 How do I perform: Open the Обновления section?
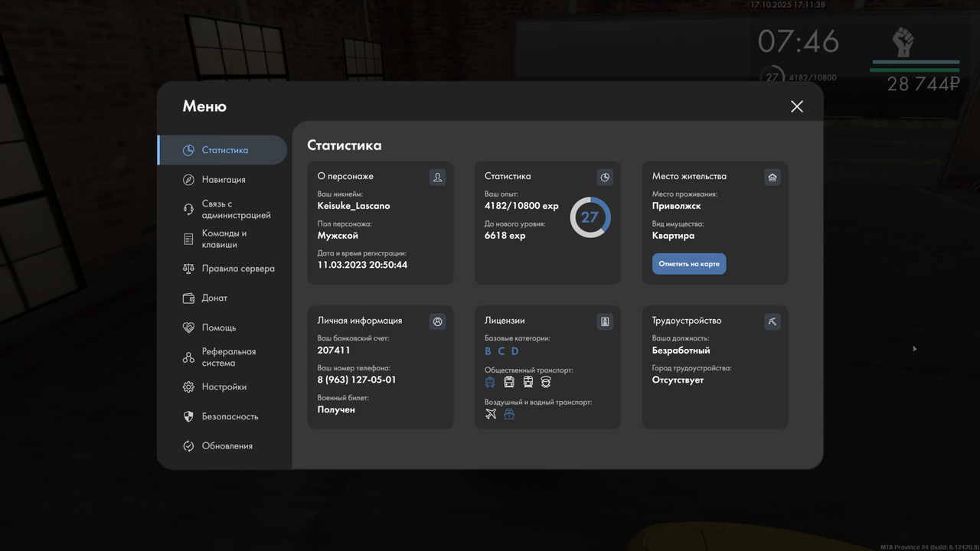(x=222, y=446)
